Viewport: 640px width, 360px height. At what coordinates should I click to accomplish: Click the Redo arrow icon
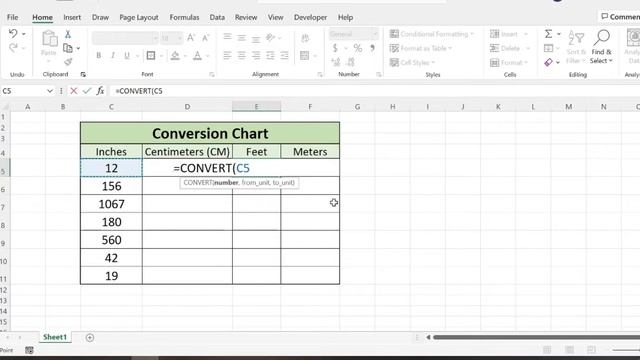click(13, 48)
